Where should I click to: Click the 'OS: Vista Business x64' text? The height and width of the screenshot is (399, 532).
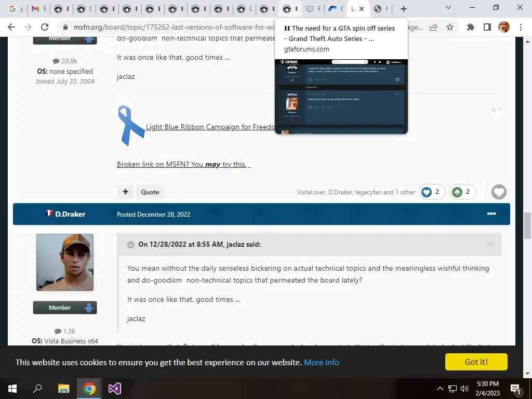pos(65,341)
